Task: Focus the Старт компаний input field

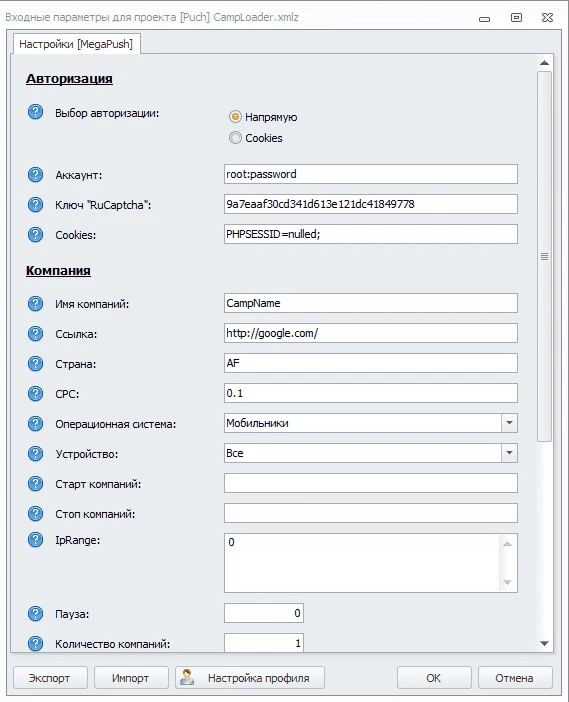Action: pos(371,484)
